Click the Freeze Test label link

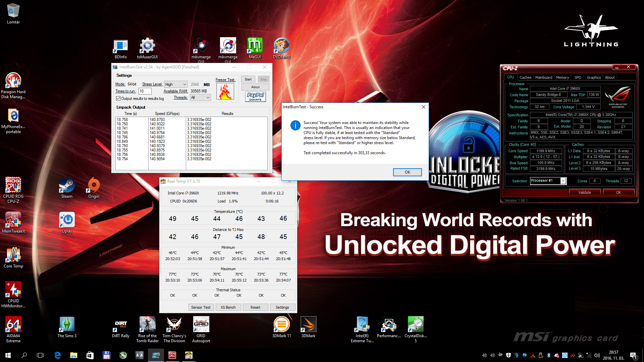click(x=225, y=80)
